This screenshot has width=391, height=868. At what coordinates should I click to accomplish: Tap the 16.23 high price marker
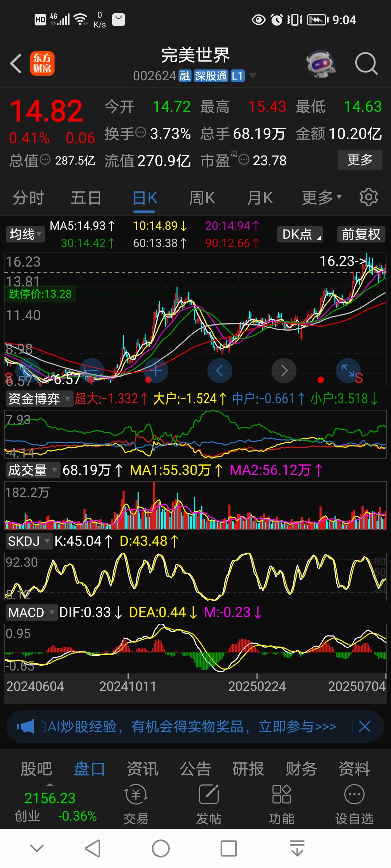[x=342, y=261]
